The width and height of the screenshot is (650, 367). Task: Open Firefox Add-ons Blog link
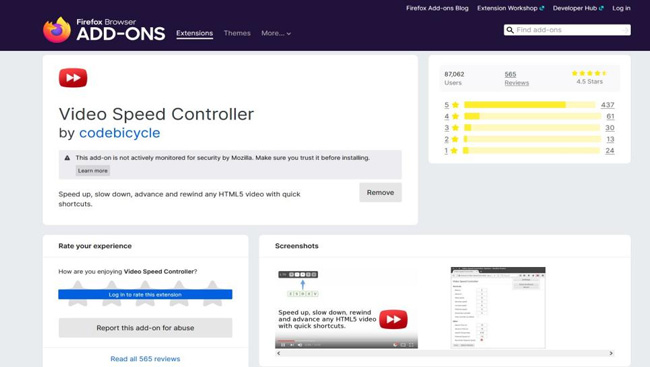coord(437,8)
